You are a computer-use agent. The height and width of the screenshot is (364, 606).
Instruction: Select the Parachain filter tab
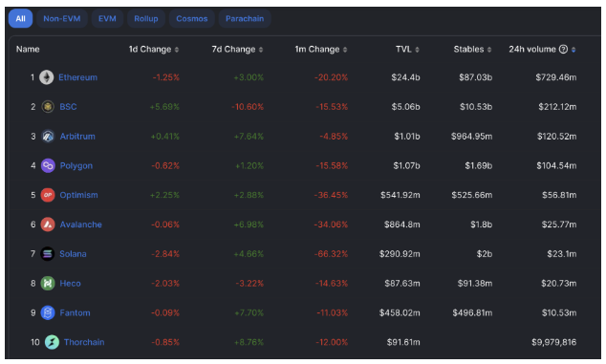coord(245,18)
